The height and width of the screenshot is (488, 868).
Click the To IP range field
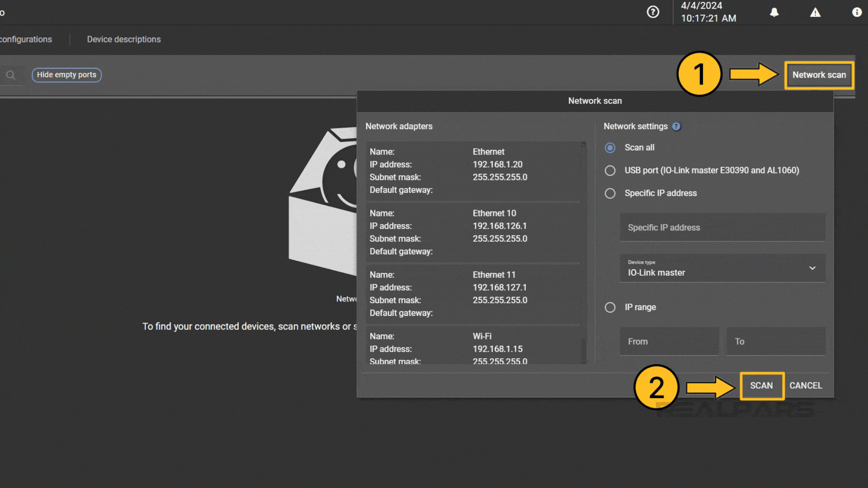(776, 342)
